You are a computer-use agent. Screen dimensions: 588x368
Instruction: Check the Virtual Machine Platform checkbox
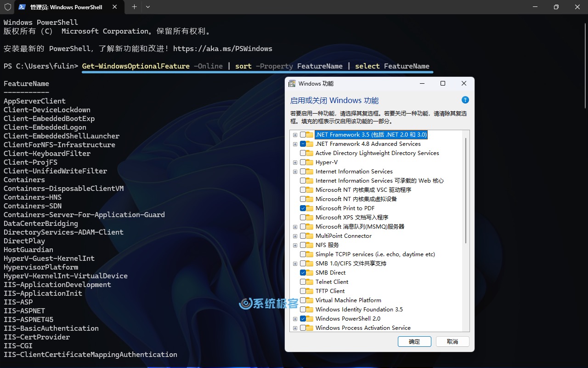(303, 300)
